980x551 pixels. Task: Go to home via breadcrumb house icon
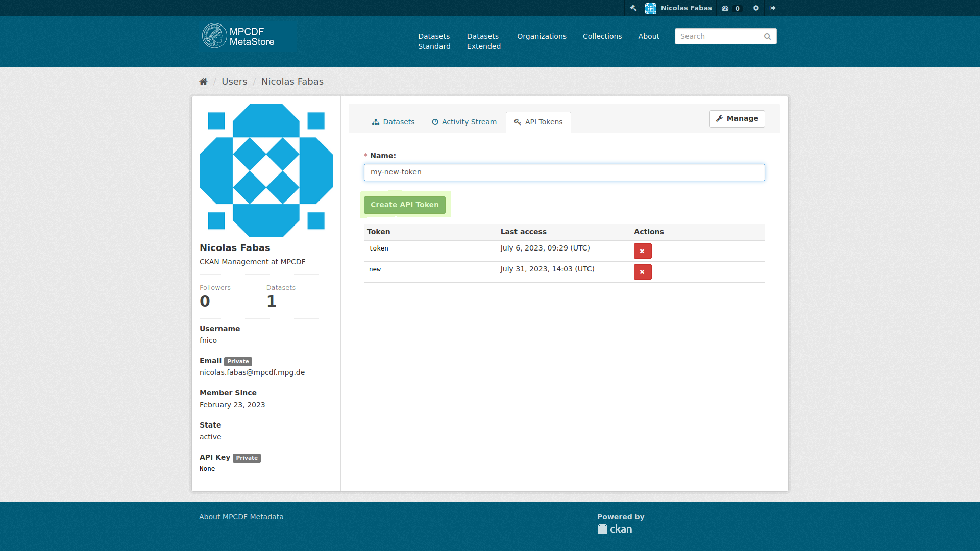point(203,82)
